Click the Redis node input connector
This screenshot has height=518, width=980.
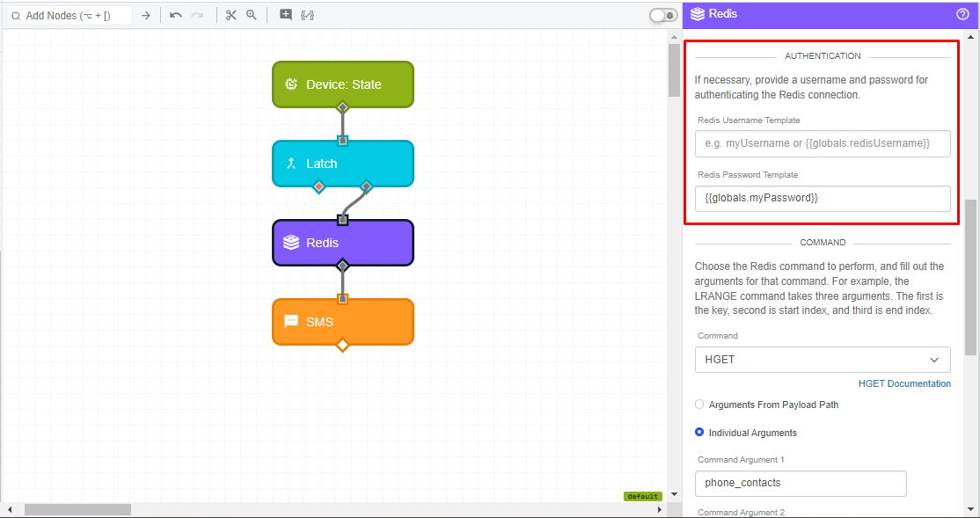[x=342, y=220]
